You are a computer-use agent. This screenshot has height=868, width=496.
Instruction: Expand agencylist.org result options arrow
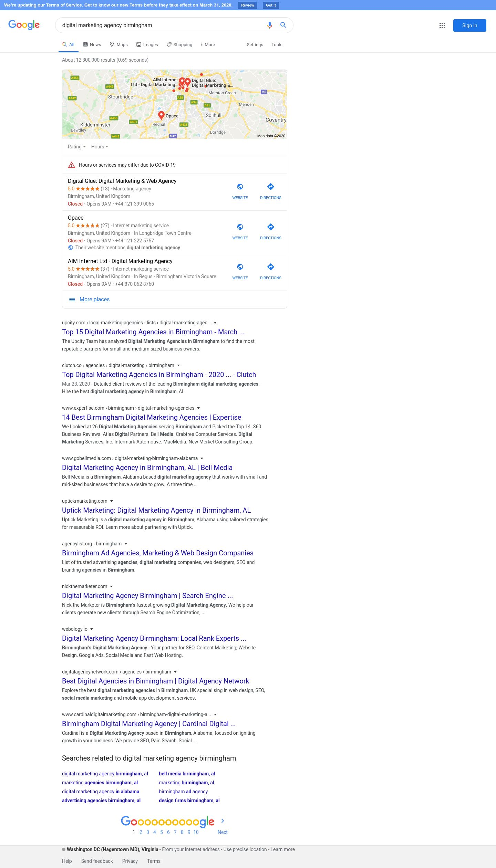tap(126, 544)
